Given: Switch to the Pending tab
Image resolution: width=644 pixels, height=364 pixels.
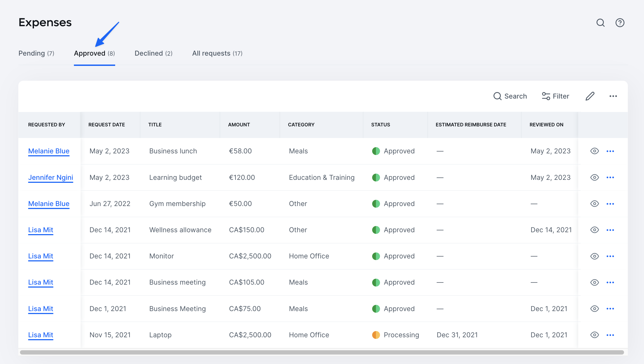Looking at the screenshot, I should pyautogui.click(x=36, y=53).
